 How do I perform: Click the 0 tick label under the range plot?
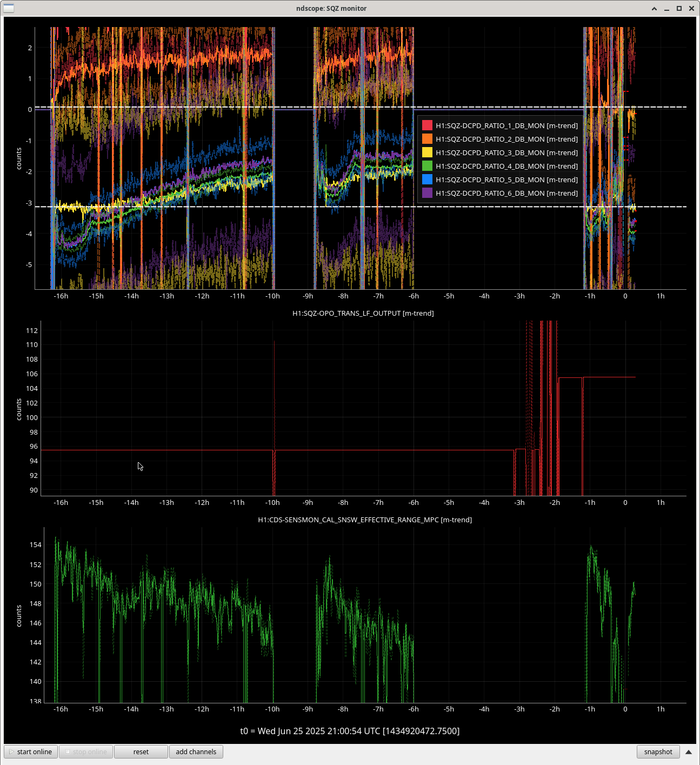625,709
